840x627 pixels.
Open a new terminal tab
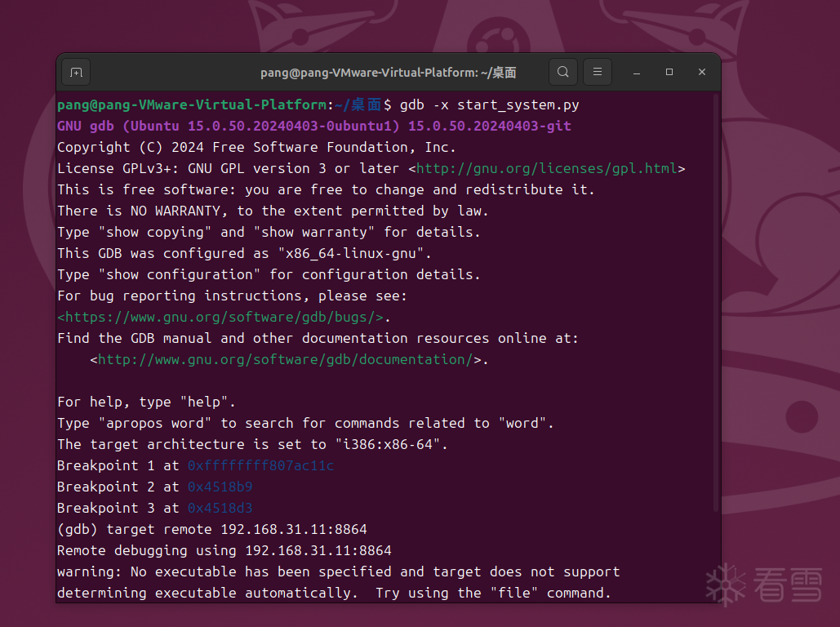point(76,72)
